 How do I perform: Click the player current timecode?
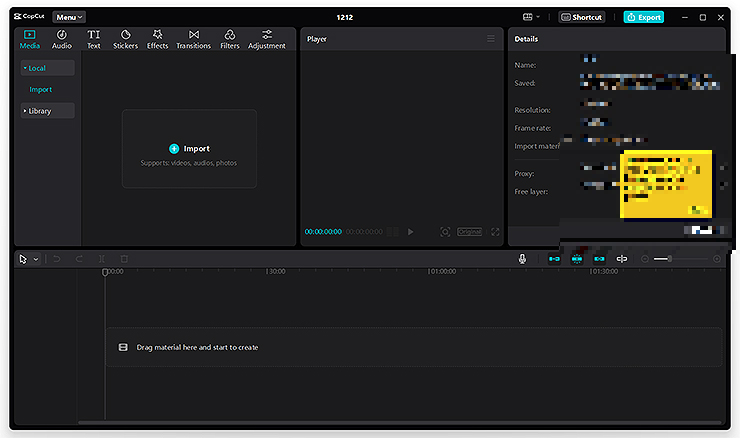click(x=323, y=232)
